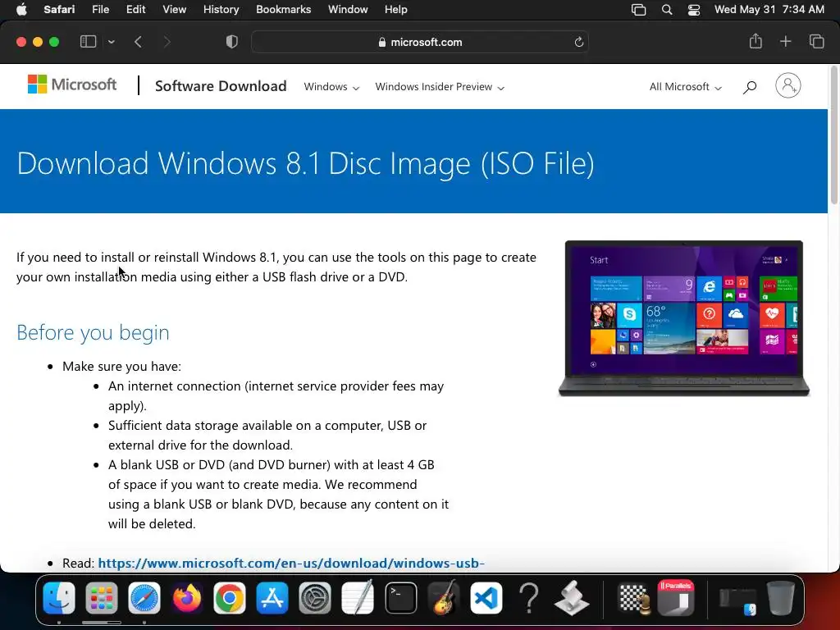
Task: Go forward to next page
Action: [167, 42]
